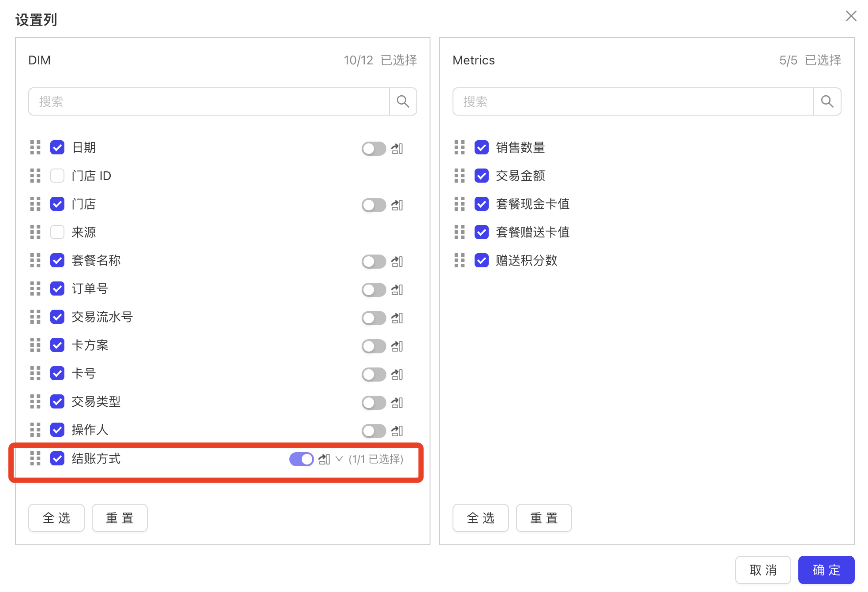The height and width of the screenshot is (592, 868).
Task: Click the DIM search magnifier icon
Action: click(x=403, y=101)
